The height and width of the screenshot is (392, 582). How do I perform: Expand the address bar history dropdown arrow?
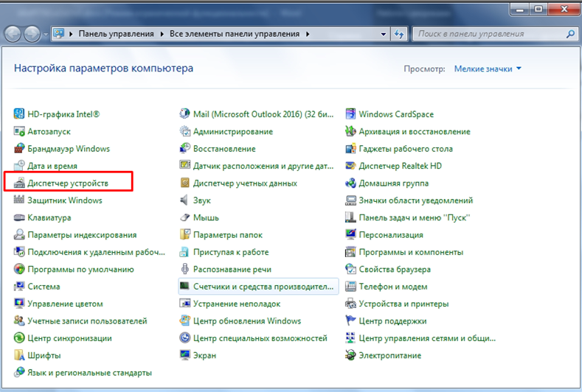[384, 34]
